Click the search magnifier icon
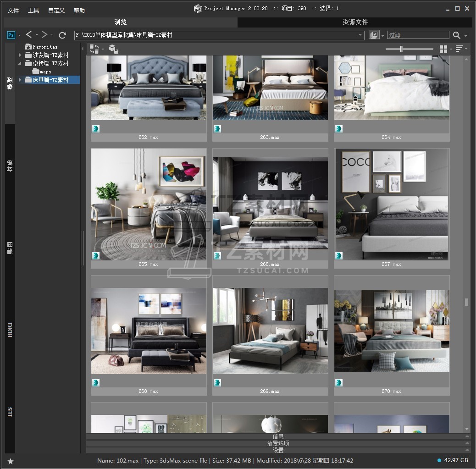Viewport: 476px width, 469px height. [x=456, y=35]
